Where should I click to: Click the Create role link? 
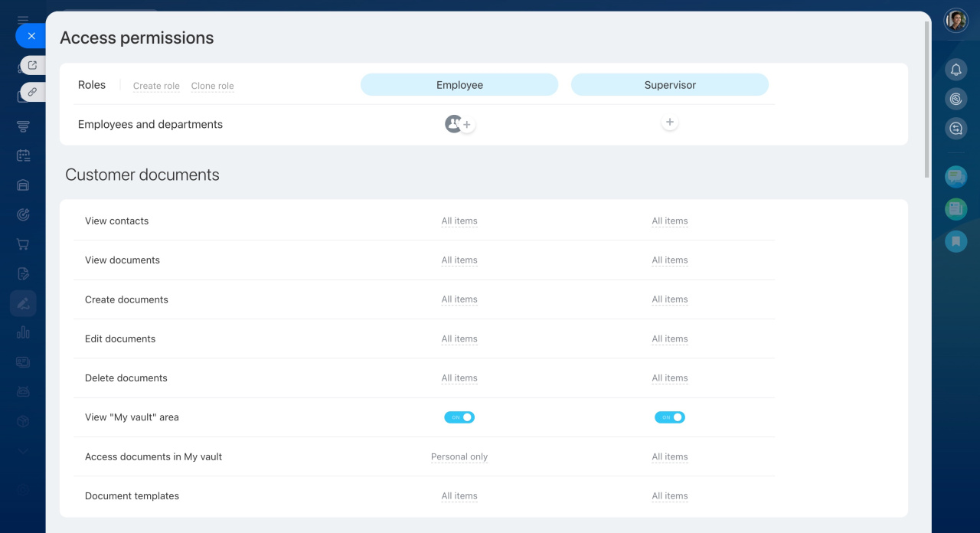click(x=156, y=86)
